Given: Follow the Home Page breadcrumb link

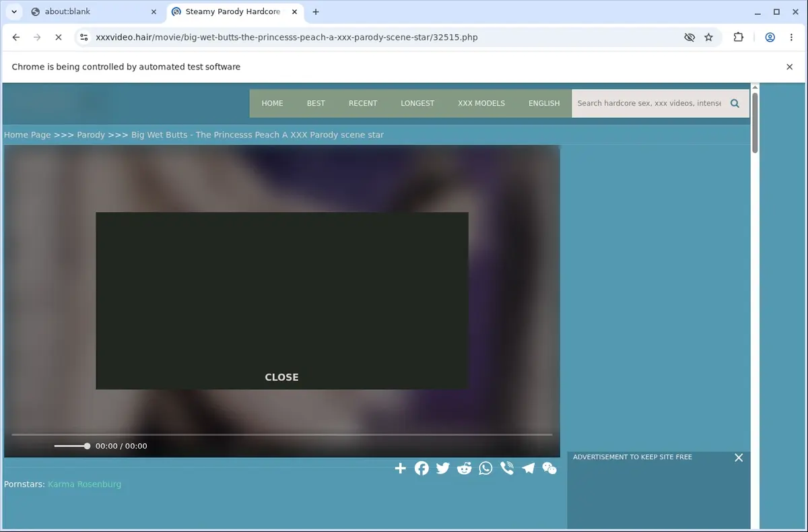Looking at the screenshot, I should (x=28, y=135).
